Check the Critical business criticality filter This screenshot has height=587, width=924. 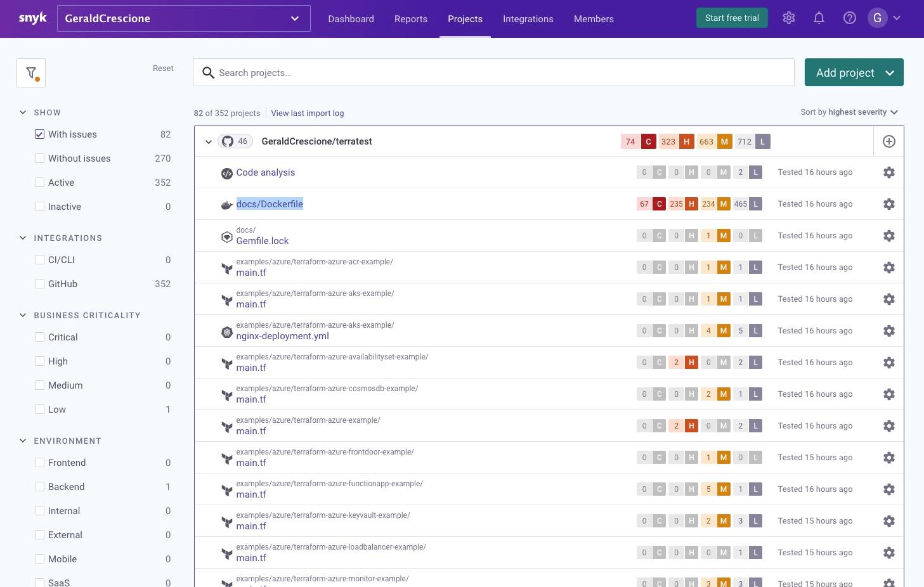tap(39, 337)
